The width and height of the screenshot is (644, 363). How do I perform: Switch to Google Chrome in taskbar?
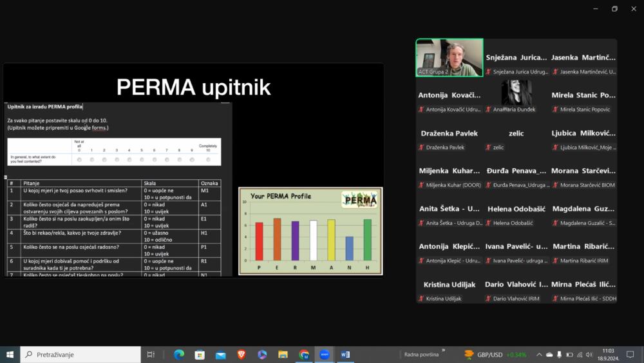click(303, 355)
